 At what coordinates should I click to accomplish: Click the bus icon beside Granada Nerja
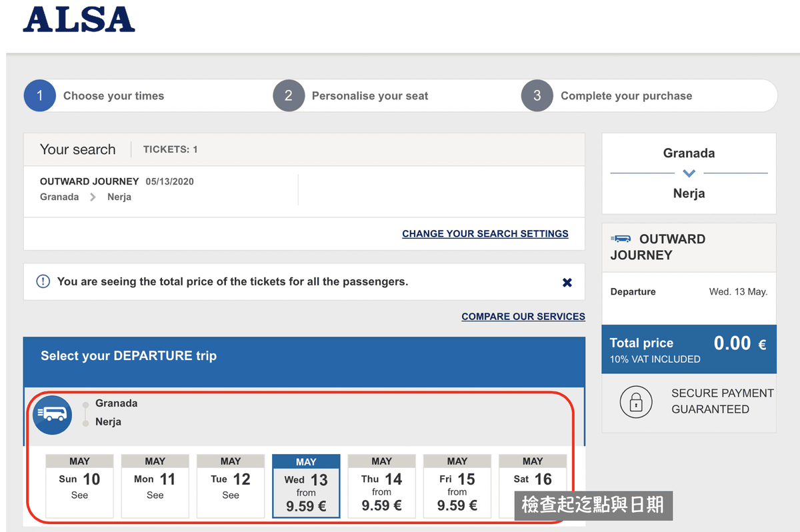(x=53, y=415)
